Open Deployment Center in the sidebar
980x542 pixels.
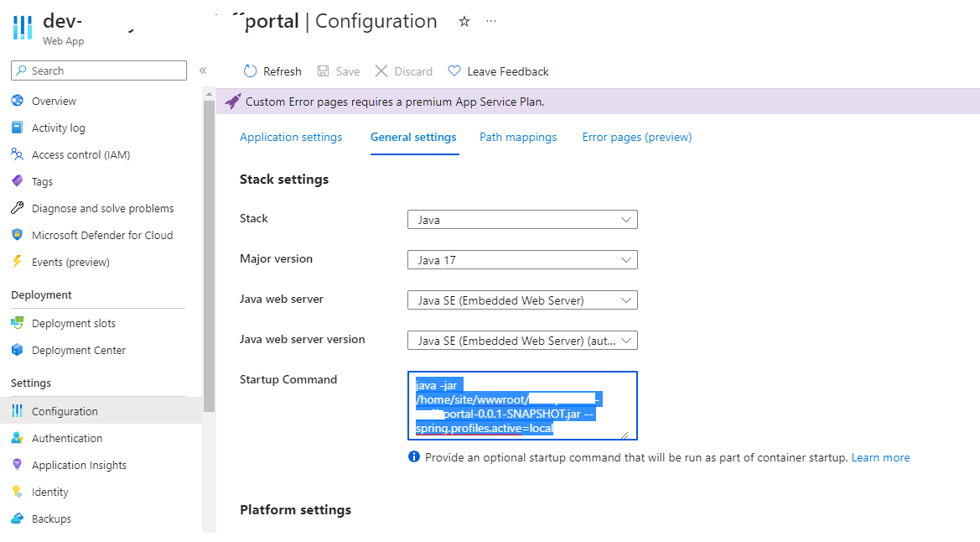pyautogui.click(x=79, y=351)
